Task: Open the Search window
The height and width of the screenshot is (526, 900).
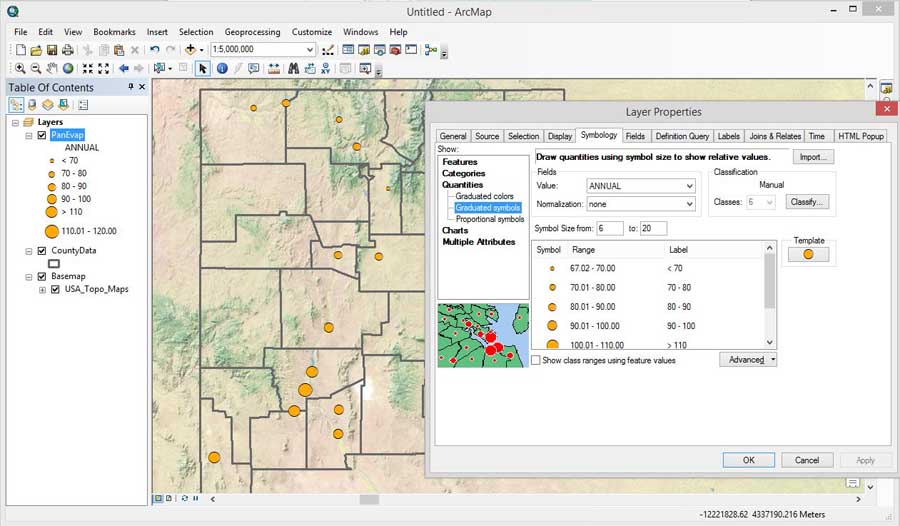Action: tap(379, 50)
